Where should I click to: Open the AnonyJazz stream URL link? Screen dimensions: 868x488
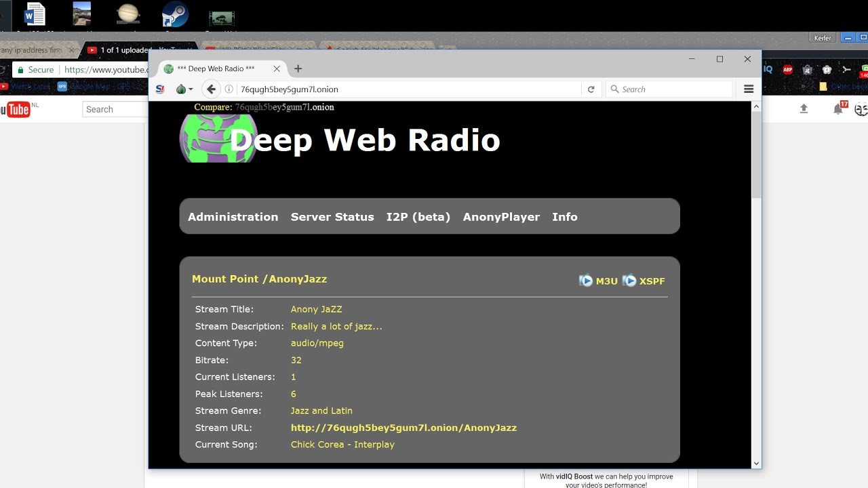(403, 428)
